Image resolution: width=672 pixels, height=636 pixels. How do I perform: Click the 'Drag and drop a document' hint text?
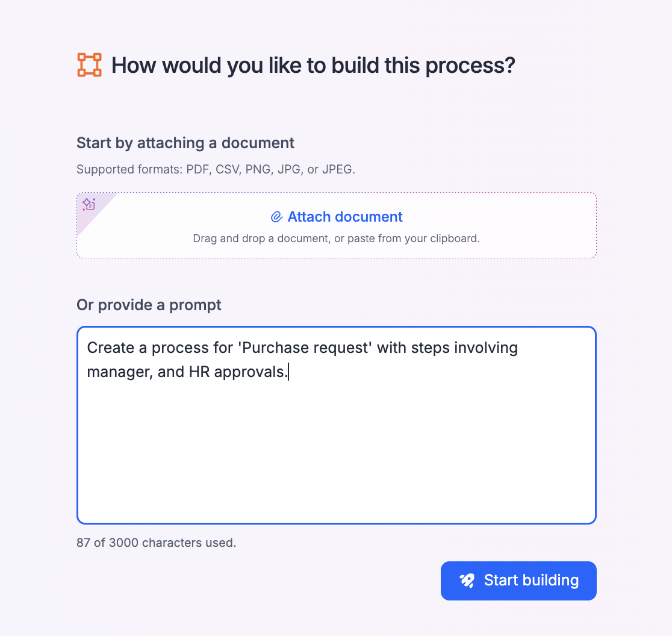[x=336, y=238]
